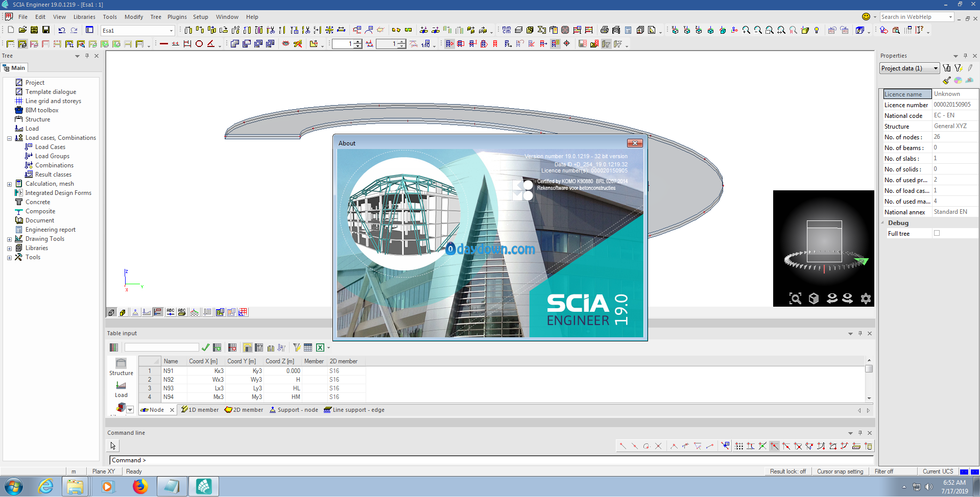Screen dimensions: 980x497
Task: Toggle the surfaces rendering view button
Action: (111, 312)
